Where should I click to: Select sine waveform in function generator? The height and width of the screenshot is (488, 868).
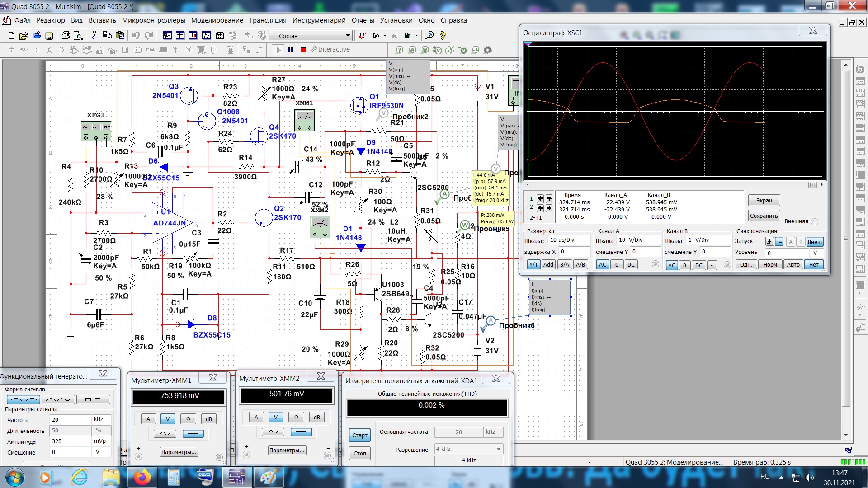coord(24,399)
